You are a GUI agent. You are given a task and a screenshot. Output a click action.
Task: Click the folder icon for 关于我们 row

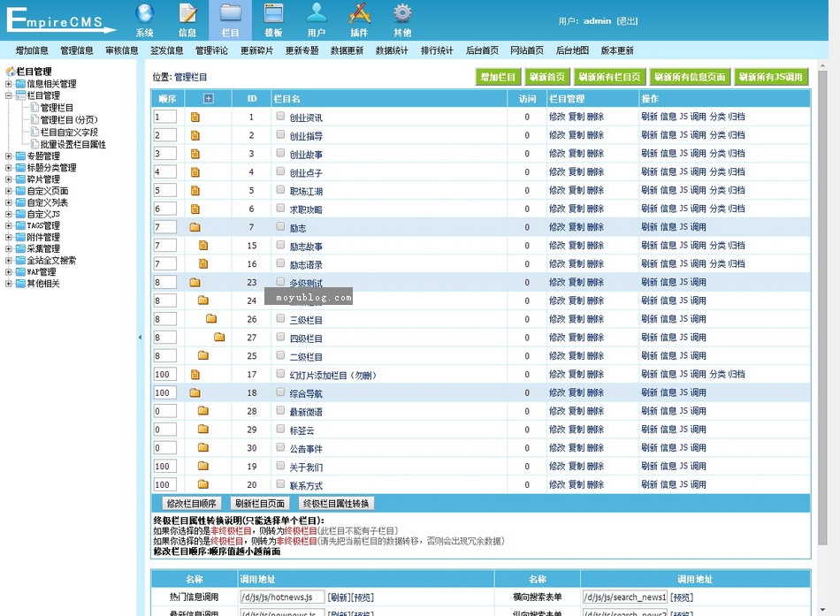tap(203, 466)
